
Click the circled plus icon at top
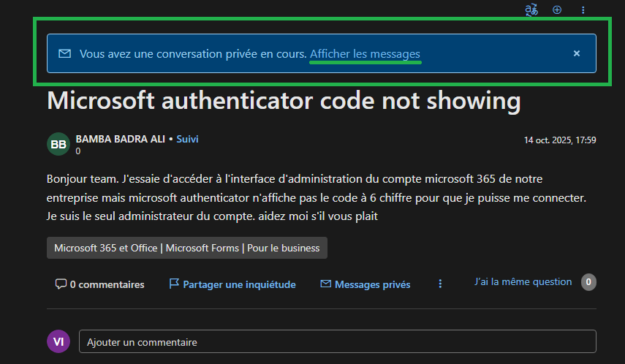pyautogui.click(x=557, y=10)
